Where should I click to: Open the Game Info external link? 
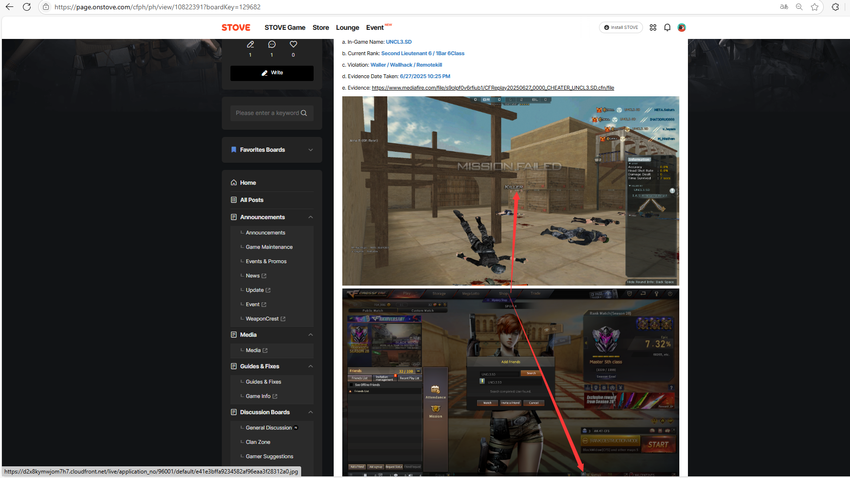[261, 396]
